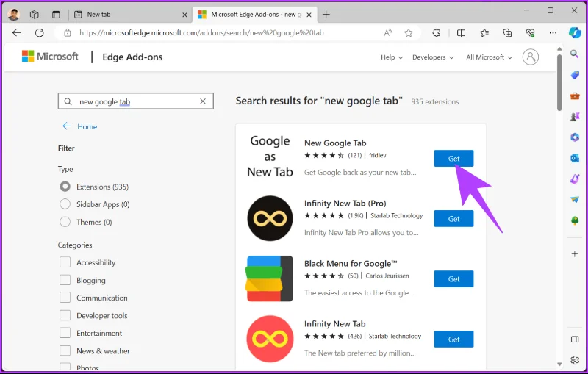
Task: Open sidebar Outlook icon
Action: [x=575, y=158]
